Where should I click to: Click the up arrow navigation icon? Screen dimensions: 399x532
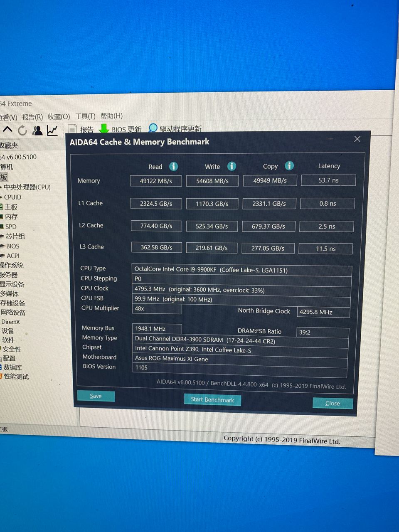click(x=7, y=130)
